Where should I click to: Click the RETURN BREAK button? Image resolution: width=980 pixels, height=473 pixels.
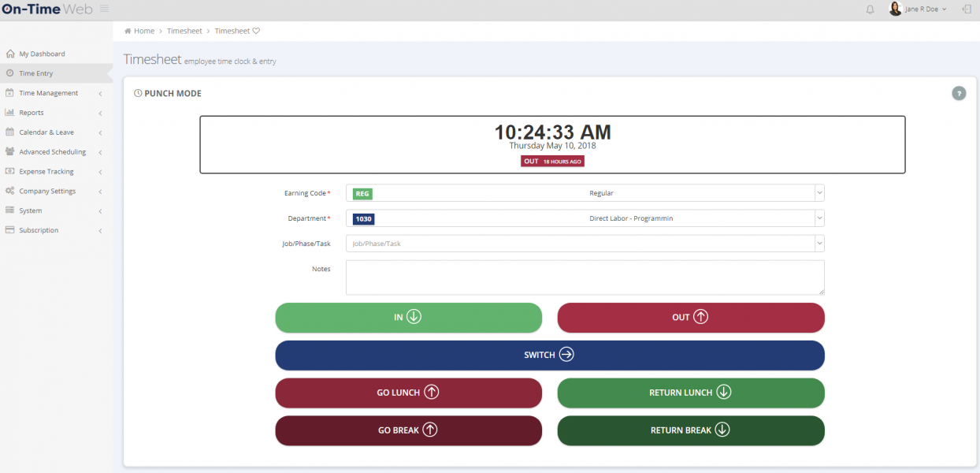click(x=691, y=430)
